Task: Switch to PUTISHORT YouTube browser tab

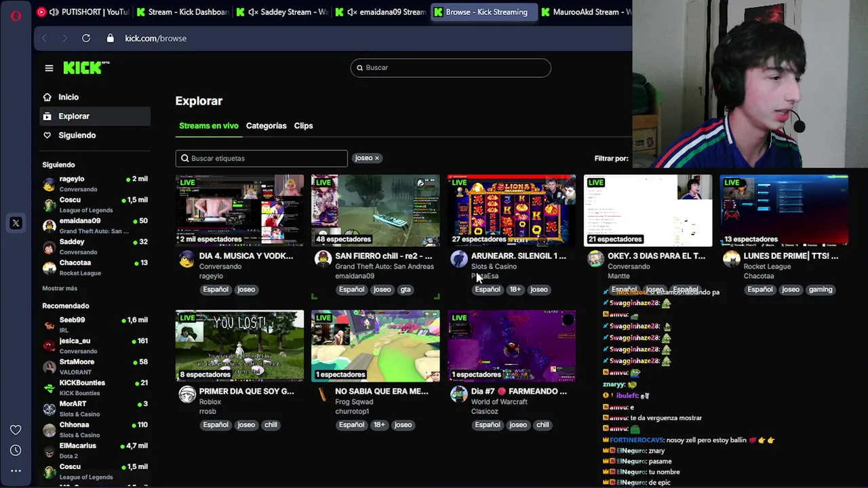Action: [x=82, y=12]
